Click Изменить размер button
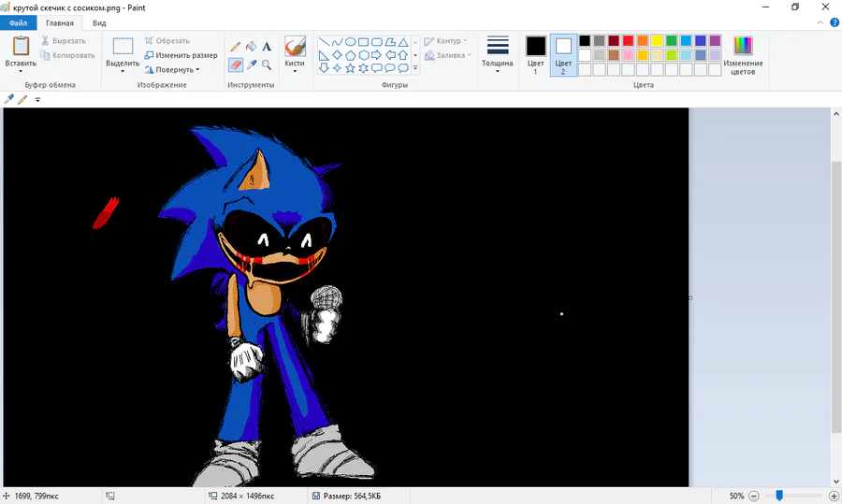Viewport: 842px width, 504px height. 181,55
